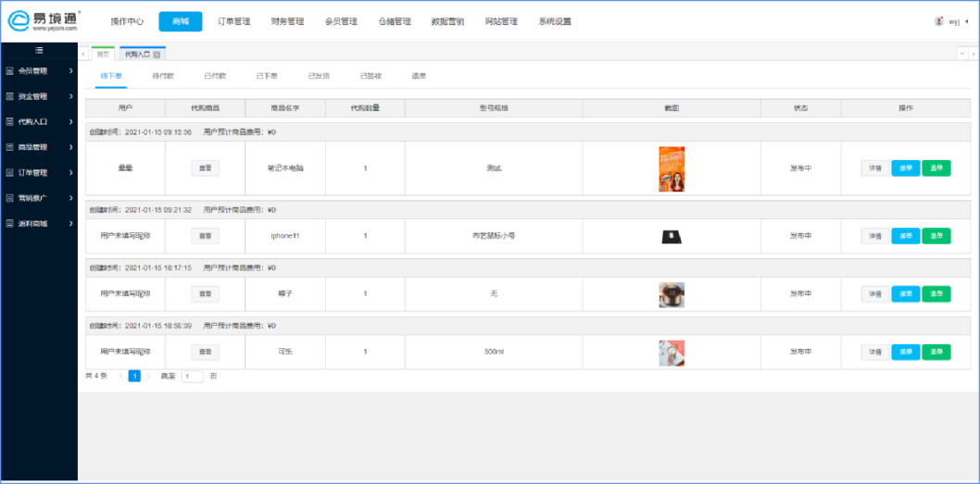Switch to the 待付款 tab
Screen dimensions: 980x484
163,76
